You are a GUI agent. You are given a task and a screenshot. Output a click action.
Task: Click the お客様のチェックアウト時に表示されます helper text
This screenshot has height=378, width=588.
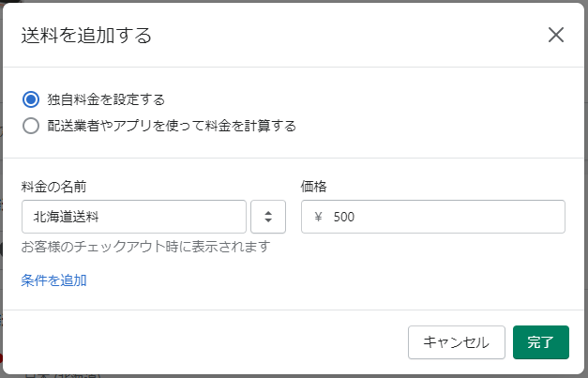(146, 247)
